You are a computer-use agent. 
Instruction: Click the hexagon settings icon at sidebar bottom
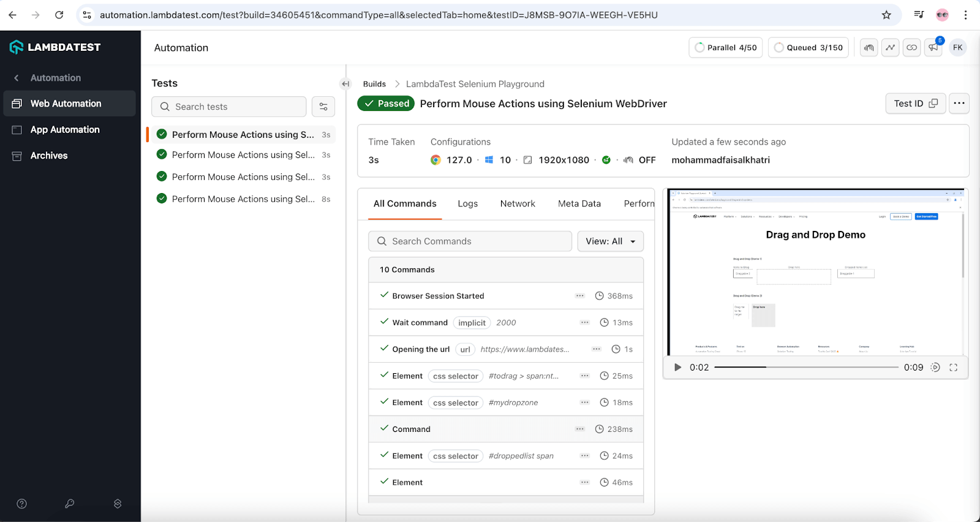pos(118,504)
